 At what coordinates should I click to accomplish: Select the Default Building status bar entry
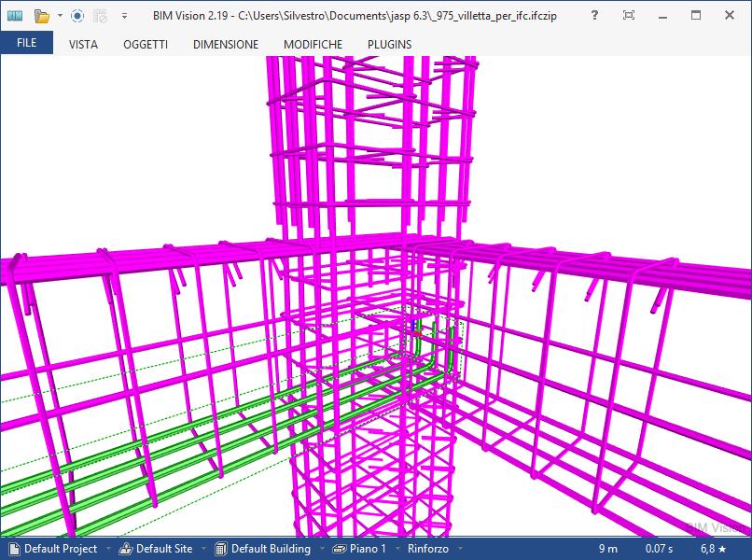(x=271, y=549)
